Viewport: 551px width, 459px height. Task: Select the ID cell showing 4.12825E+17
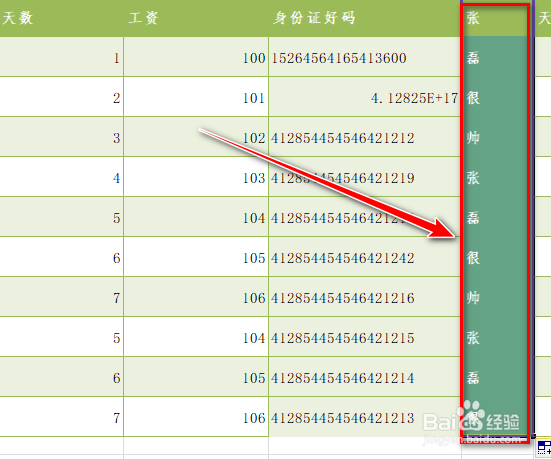[365, 97]
